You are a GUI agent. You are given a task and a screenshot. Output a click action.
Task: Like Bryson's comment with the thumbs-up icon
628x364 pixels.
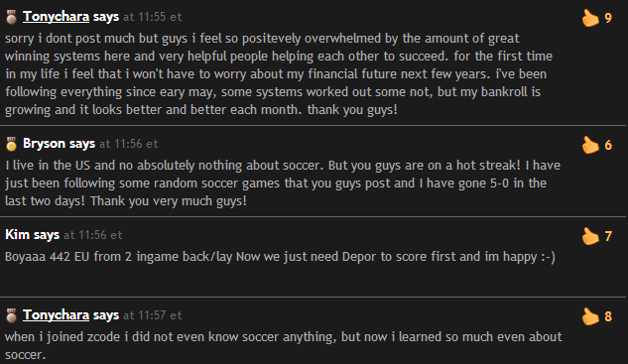pos(590,145)
